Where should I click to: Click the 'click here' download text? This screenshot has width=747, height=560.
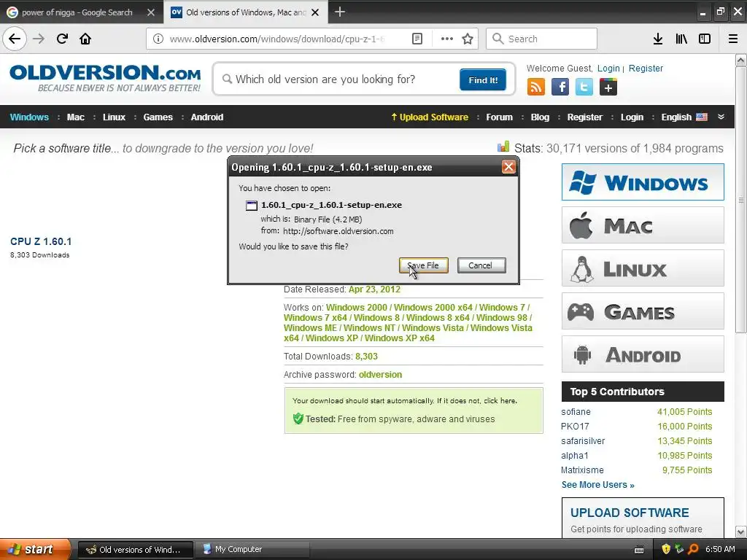click(x=500, y=400)
